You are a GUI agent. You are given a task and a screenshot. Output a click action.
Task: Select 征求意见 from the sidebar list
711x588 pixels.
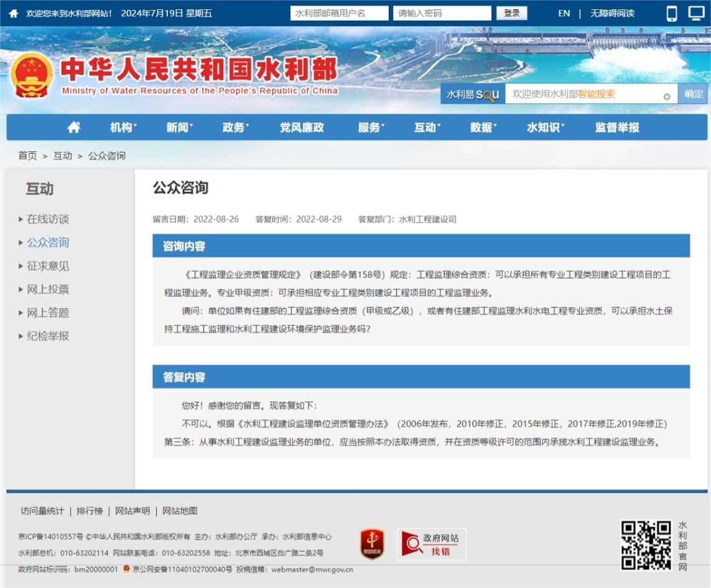[48, 266]
